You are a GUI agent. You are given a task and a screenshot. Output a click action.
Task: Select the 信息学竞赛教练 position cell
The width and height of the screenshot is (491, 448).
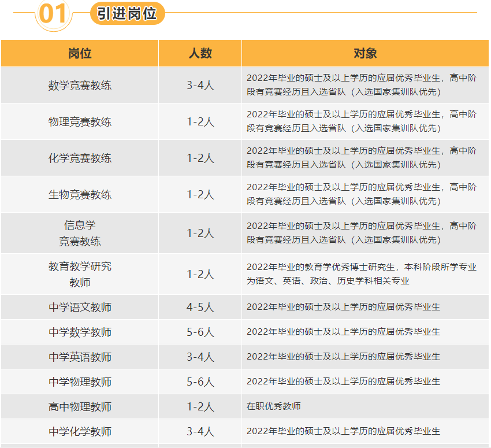(80, 233)
